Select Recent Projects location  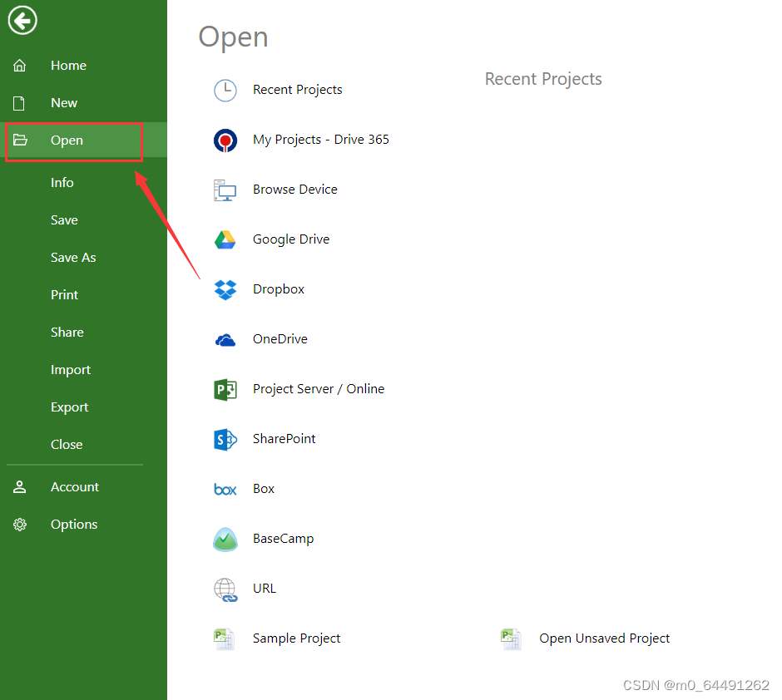(x=298, y=90)
